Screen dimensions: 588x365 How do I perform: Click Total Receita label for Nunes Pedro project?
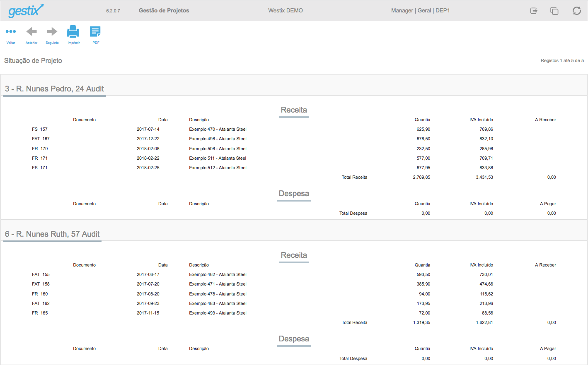(354, 177)
